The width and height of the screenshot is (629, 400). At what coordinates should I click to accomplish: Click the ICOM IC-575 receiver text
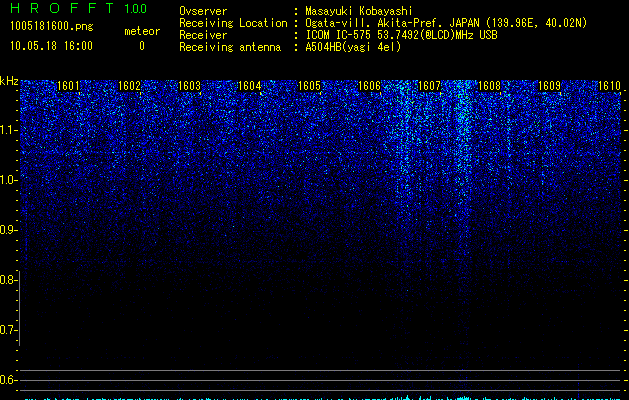point(401,35)
